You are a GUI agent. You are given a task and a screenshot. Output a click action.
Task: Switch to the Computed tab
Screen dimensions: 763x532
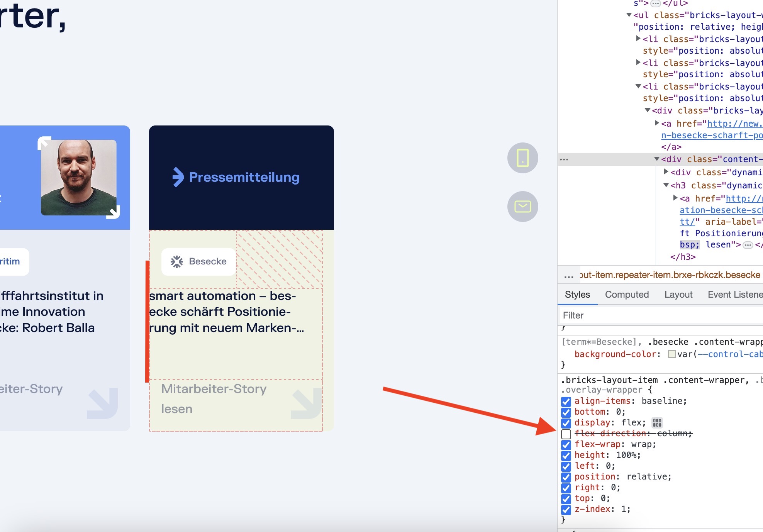[627, 295]
